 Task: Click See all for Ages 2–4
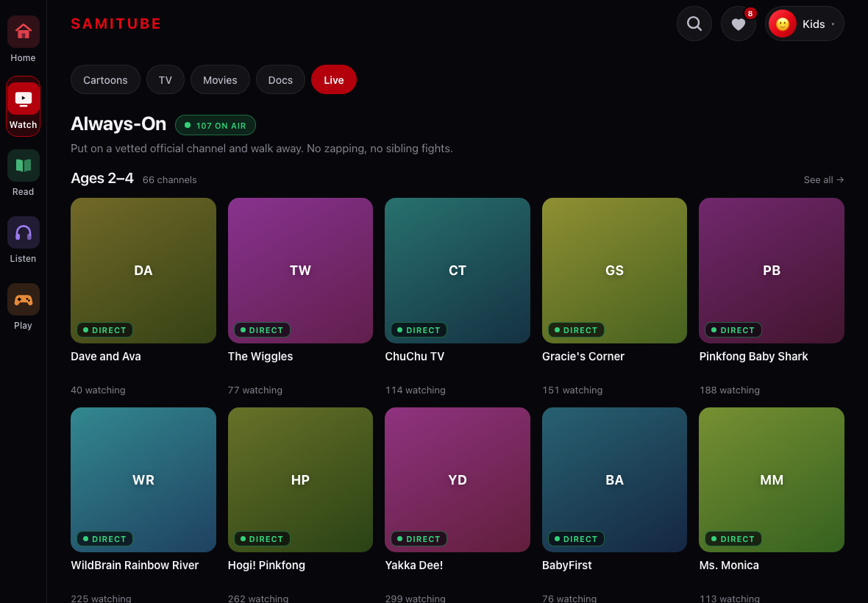pyautogui.click(x=824, y=179)
